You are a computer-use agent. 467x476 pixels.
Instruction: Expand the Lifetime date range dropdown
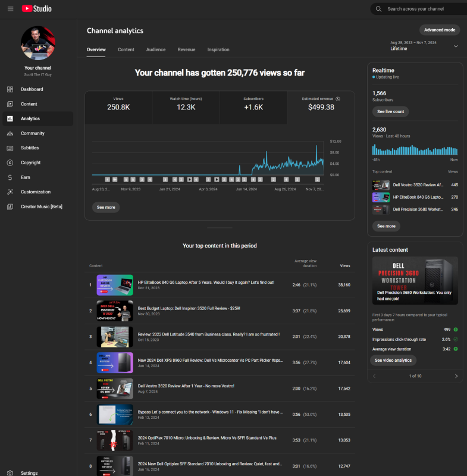pyautogui.click(x=424, y=46)
